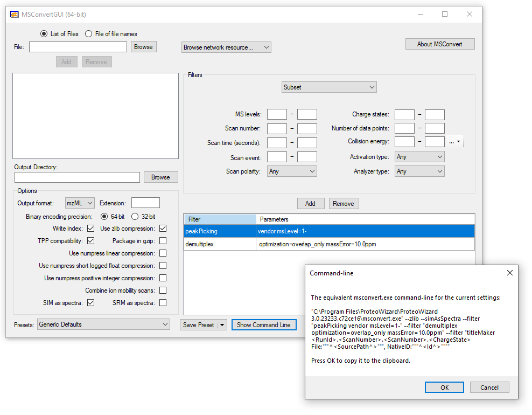Screen dimensions: 532x415
Task: Disable SIM as spectra checkbox
Action: coord(90,303)
